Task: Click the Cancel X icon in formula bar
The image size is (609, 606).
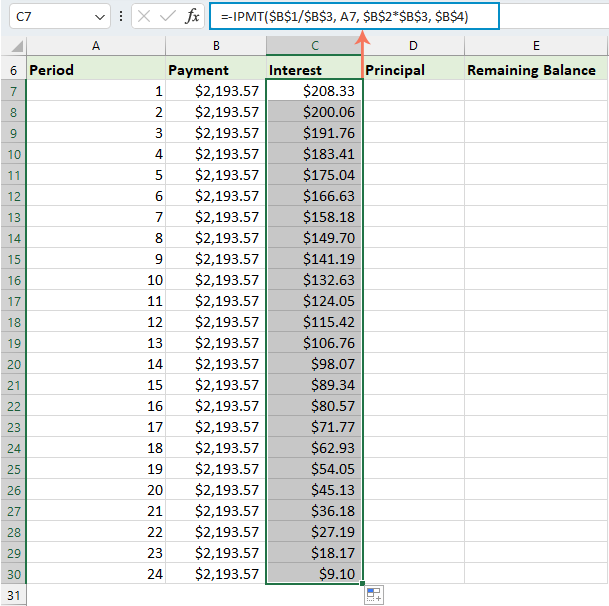Action: click(x=144, y=17)
